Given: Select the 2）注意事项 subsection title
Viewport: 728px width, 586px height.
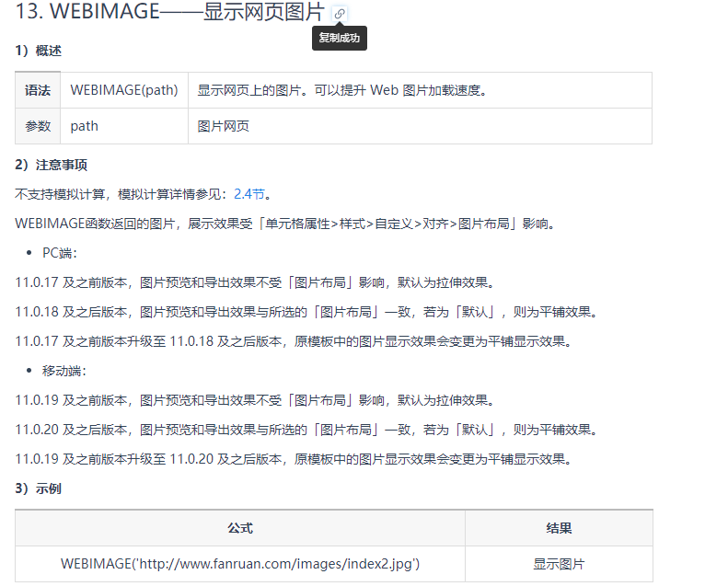Looking at the screenshot, I should [x=51, y=165].
